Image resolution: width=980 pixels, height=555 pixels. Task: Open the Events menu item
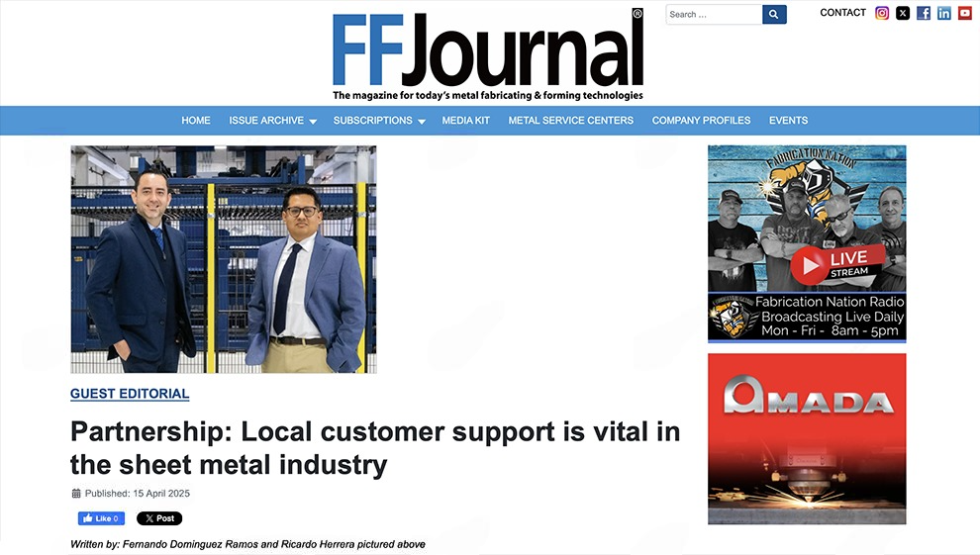click(x=788, y=121)
